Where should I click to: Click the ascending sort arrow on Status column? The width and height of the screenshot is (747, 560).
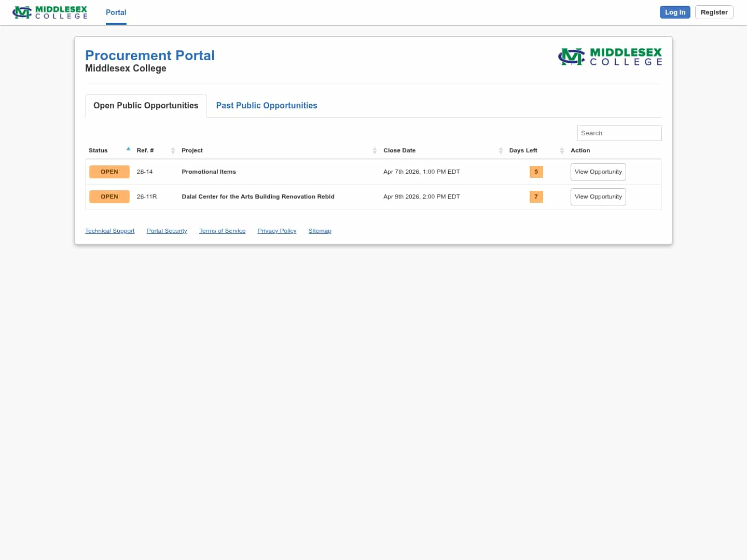coord(128,148)
